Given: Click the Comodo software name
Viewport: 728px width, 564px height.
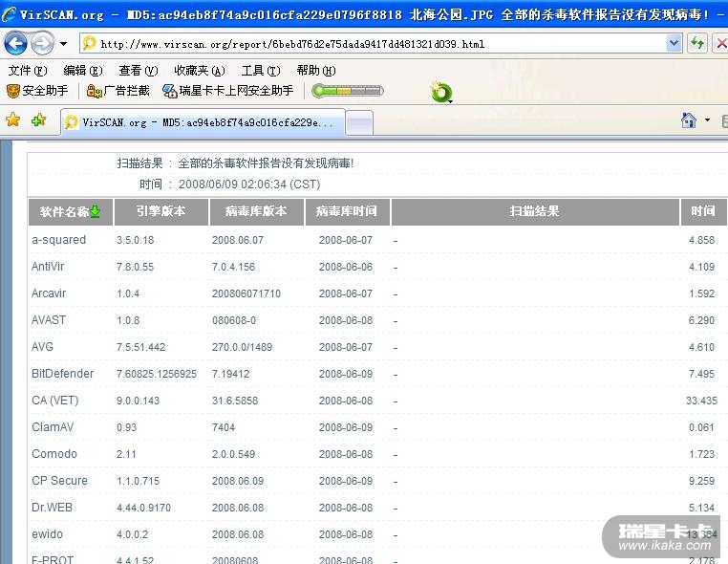Looking at the screenshot, I should click(x=54, y=454).
